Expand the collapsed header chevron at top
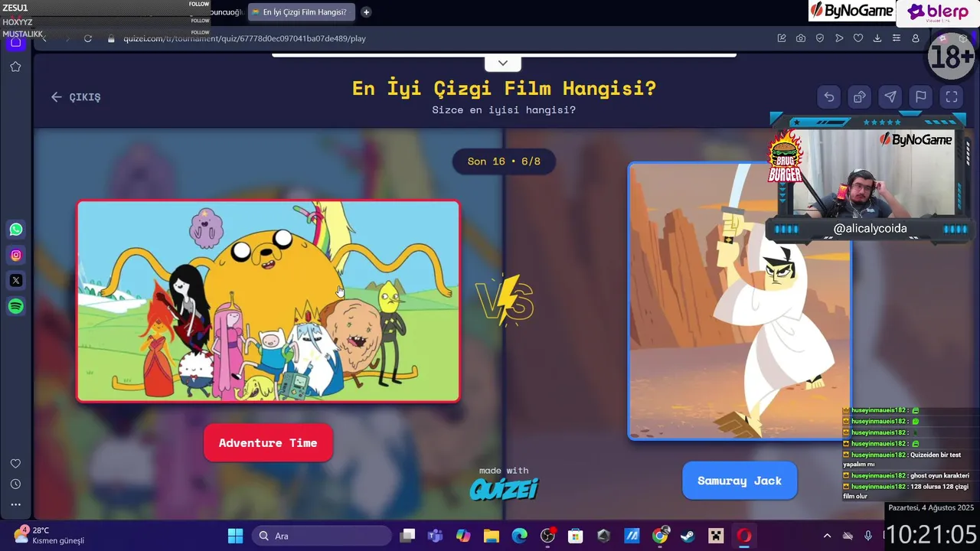Image resolution: width=980 pixels, height=551 pixels. [503, 63]
